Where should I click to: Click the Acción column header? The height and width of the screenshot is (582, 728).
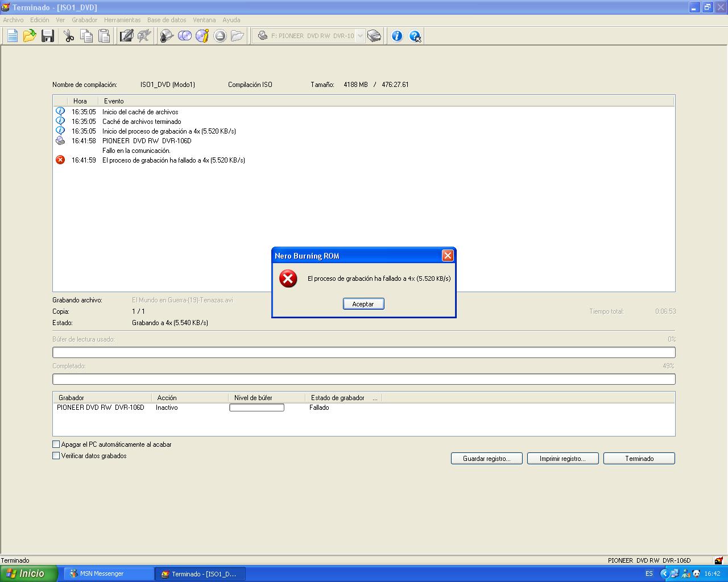pyautogui.click(x=189, y=398)
